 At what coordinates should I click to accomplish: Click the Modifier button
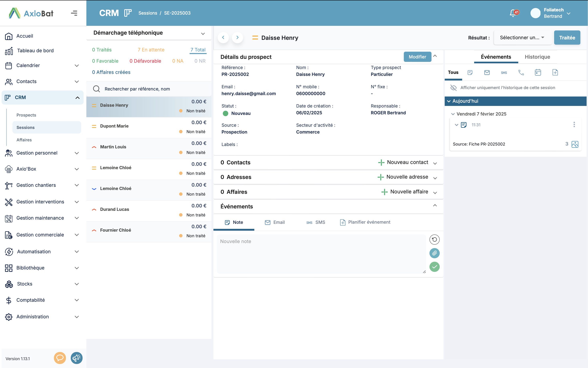417,57
